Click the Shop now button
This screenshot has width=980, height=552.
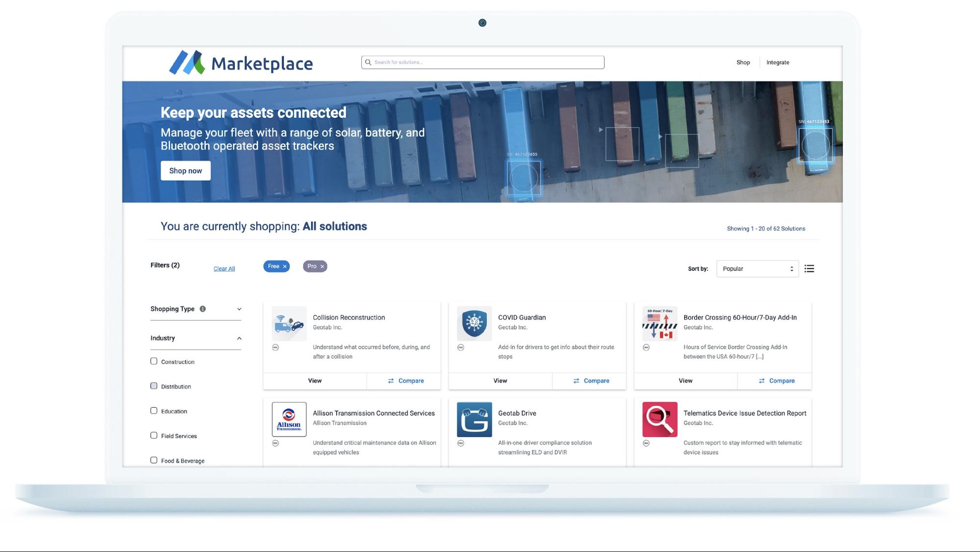pyautogui.click(x=185, y=170)
